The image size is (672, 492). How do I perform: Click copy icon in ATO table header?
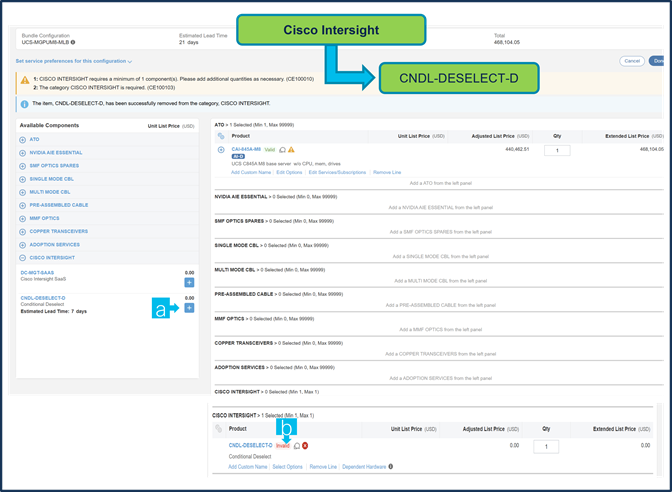pyautogui.click(x=221, y=136)
